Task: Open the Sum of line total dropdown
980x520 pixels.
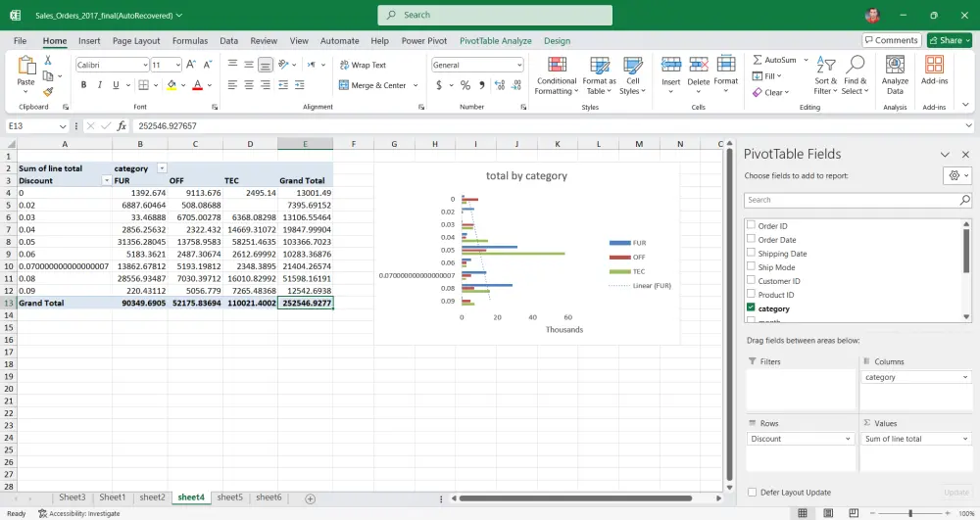Action: click(x=965, y=439)
